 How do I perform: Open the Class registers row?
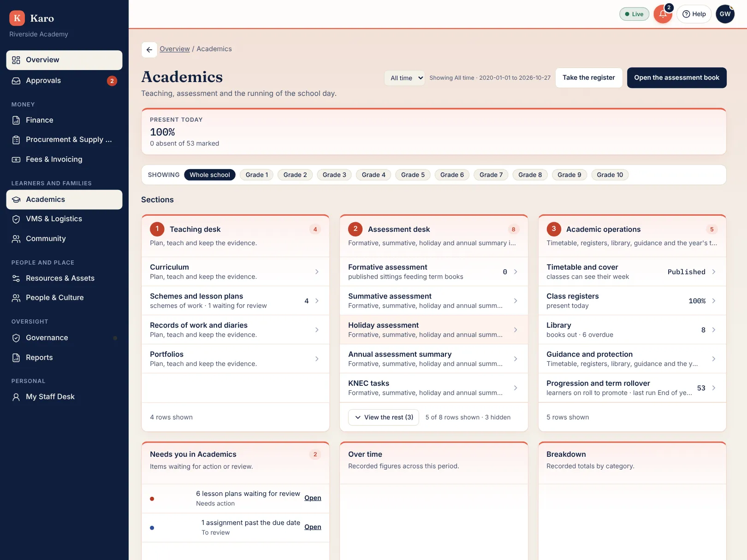pos(632,301)
